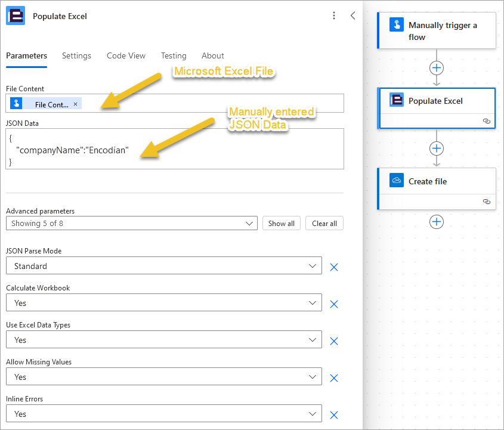504x430 pixels.
Task: Insert step between Populate Excel and Create file
Action: 436,149
